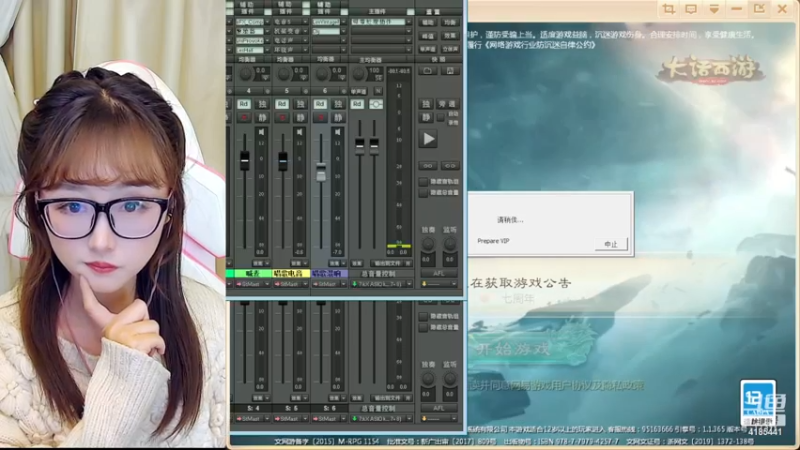Open the StMast output dropdown under 唱歌电音
The height and width of the screenshot is (450, 800).
point(291,284)
